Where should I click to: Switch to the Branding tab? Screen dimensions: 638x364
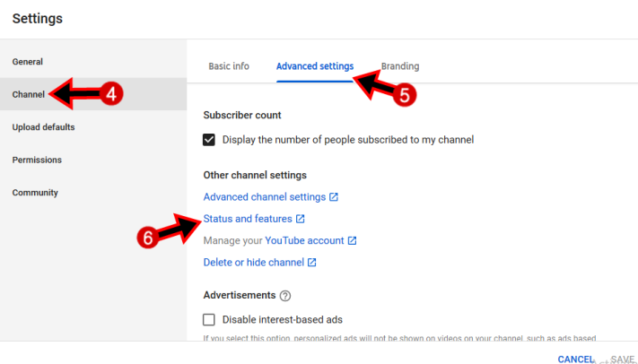coord(400,66)
